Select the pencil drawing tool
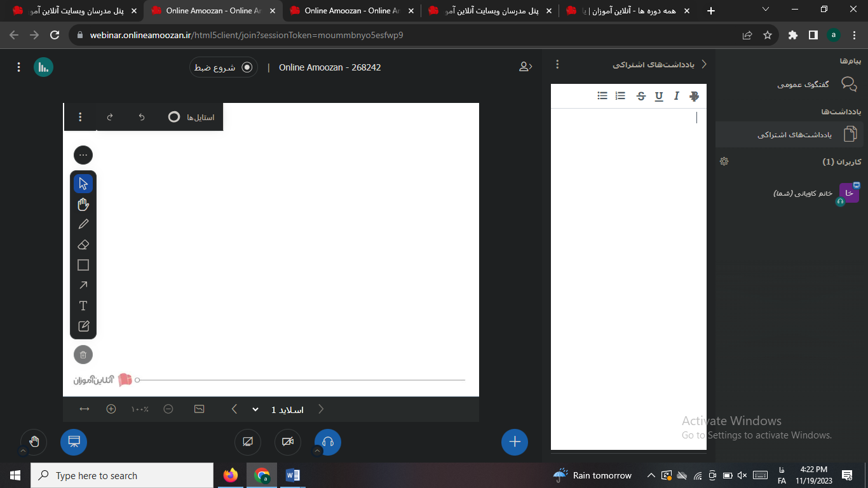Image resolution: width=868 pixels, height=488 pixels. [x=83, y=224]
